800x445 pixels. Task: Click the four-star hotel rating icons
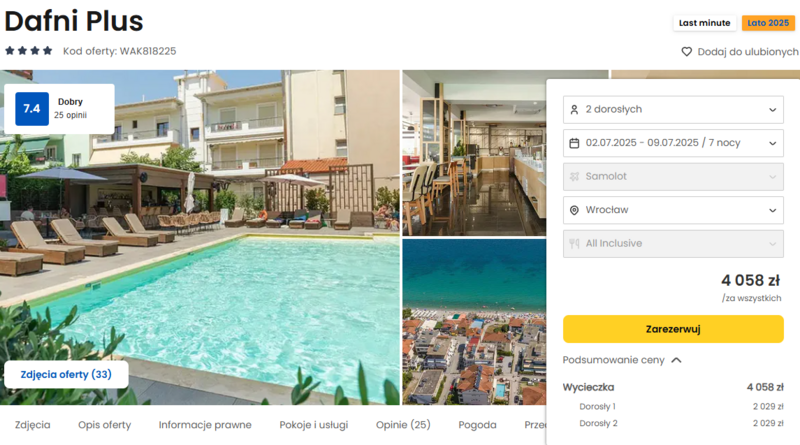[x=29, y=51]
